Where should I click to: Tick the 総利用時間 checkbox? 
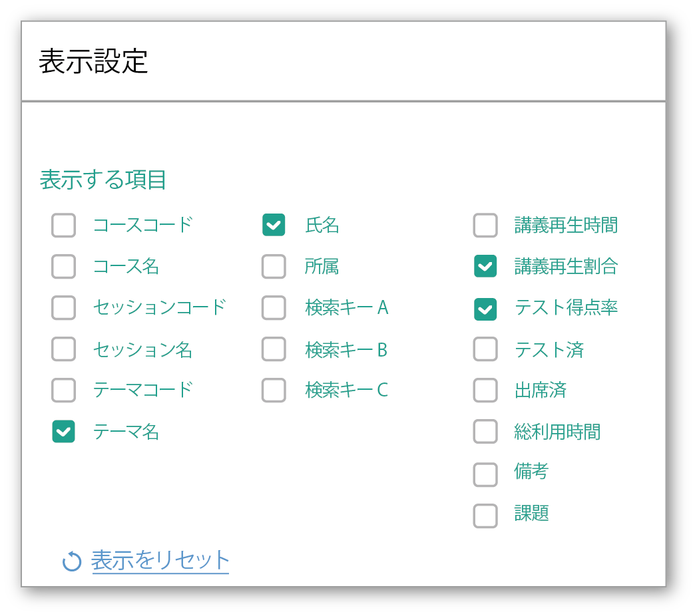click(485, 432)
